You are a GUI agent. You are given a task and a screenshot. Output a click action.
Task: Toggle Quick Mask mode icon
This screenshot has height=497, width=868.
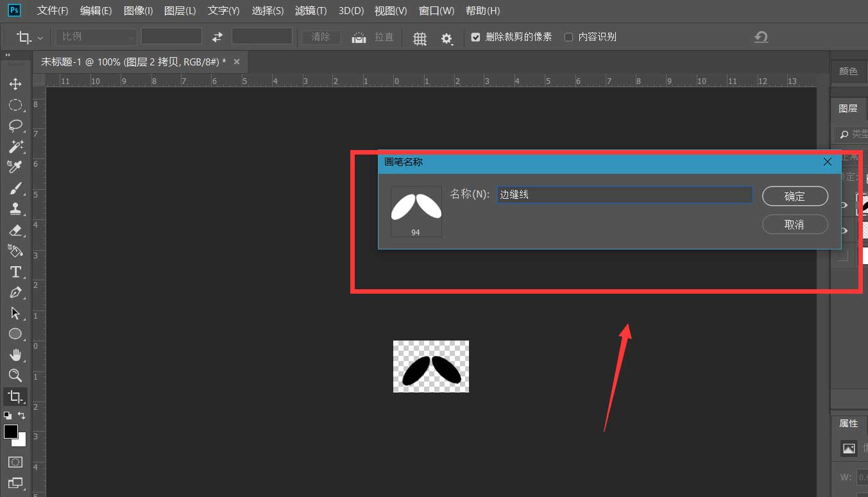coord(15,462)
